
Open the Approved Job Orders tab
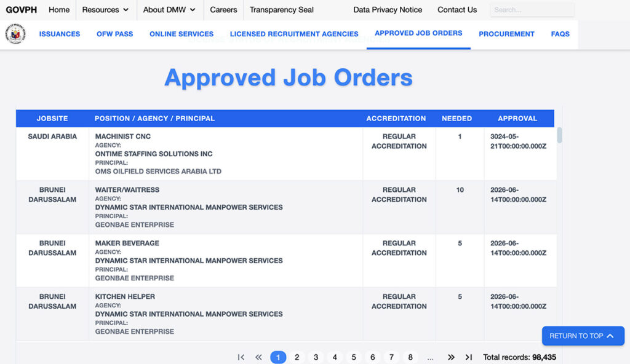pyautogui.click(x=418, y=33)
